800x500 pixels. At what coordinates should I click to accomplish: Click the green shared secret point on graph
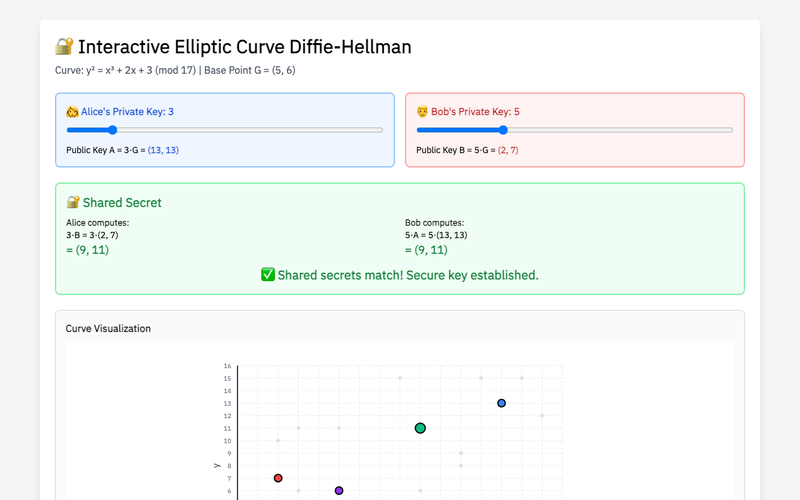pyautogui.click(x=420, y=428)
